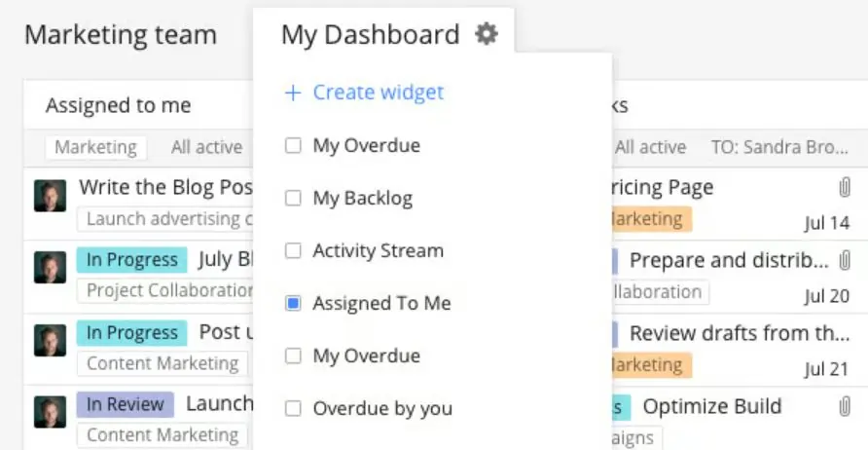This screenshot has width=868, height=450.
Task: Open the TO: Sandra Bro assignee filter
Action: (779, 147)
